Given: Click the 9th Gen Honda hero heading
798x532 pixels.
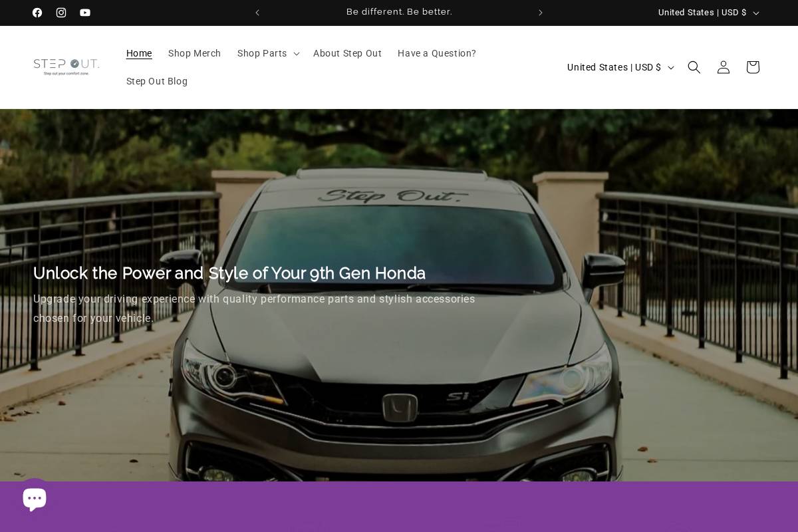Looking at the screenshot, I should coord(229,273).
